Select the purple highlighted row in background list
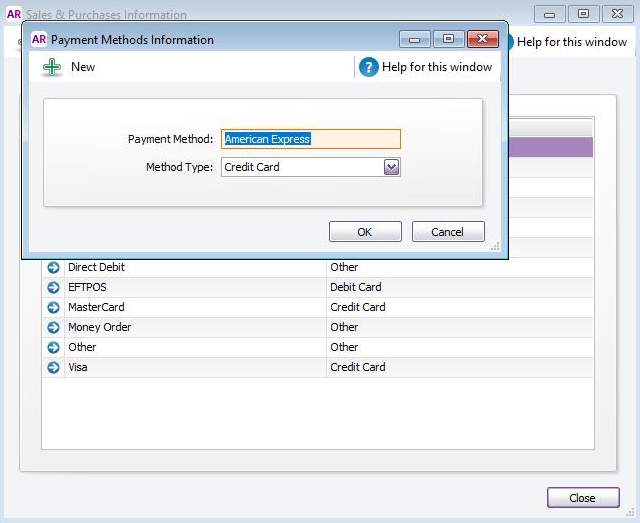This screenshot has height=523, width=640. click(551, 147)
